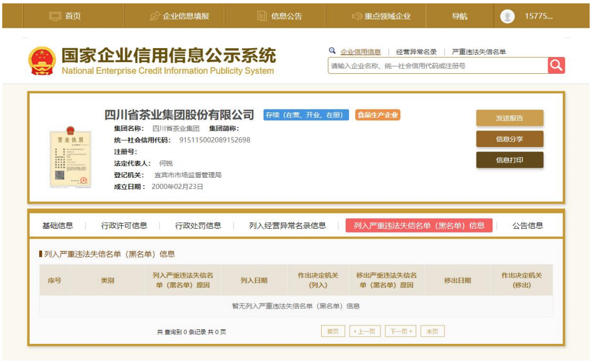Select the 严重违法失信名单 search type
Viewport: 593px width, 364px height.
click(478, 52)
